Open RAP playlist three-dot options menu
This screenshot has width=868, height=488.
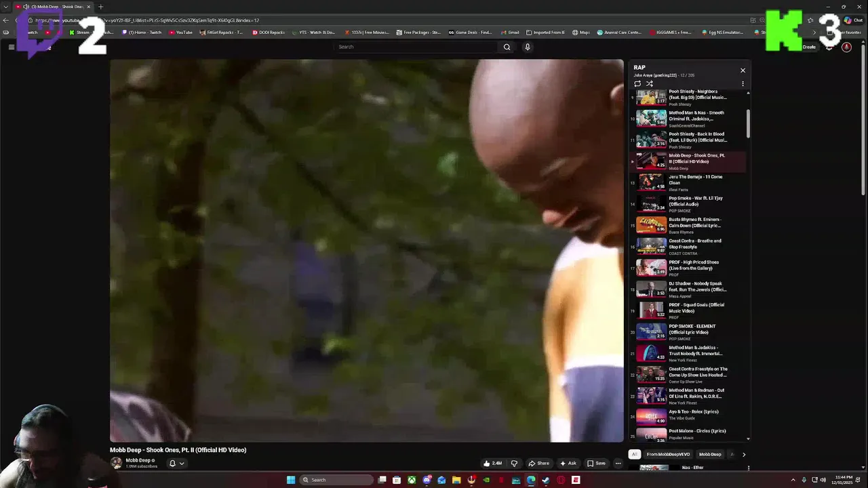coord(743,84)
